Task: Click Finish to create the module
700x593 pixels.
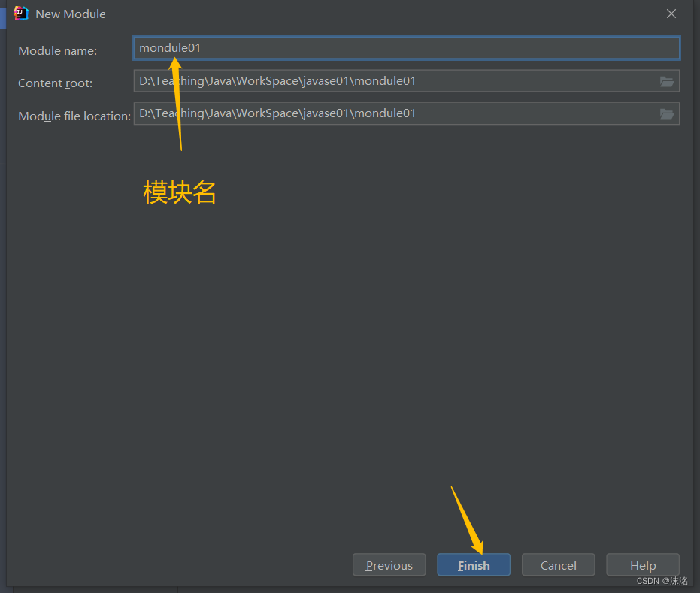Action: pyautogui.click(x=473, y=564)
